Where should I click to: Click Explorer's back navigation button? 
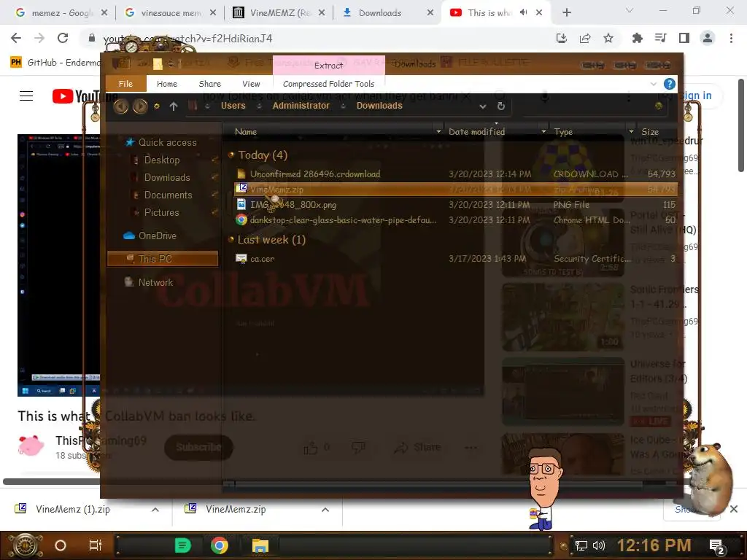click(121, 106)
